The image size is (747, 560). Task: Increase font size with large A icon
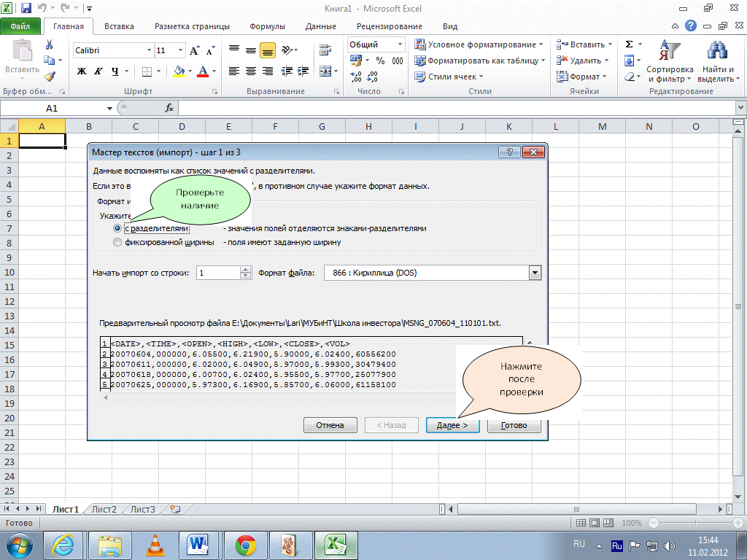pyautogui.click(x=194, y=50)
